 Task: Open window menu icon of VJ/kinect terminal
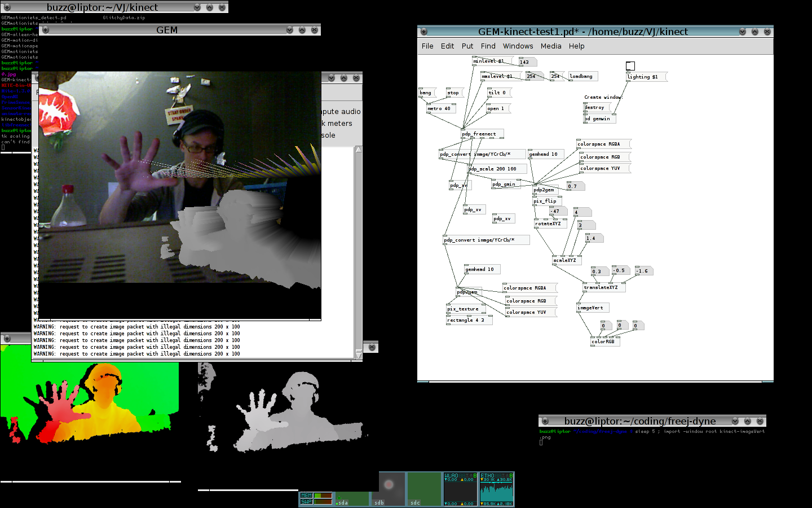pos(7,7)
